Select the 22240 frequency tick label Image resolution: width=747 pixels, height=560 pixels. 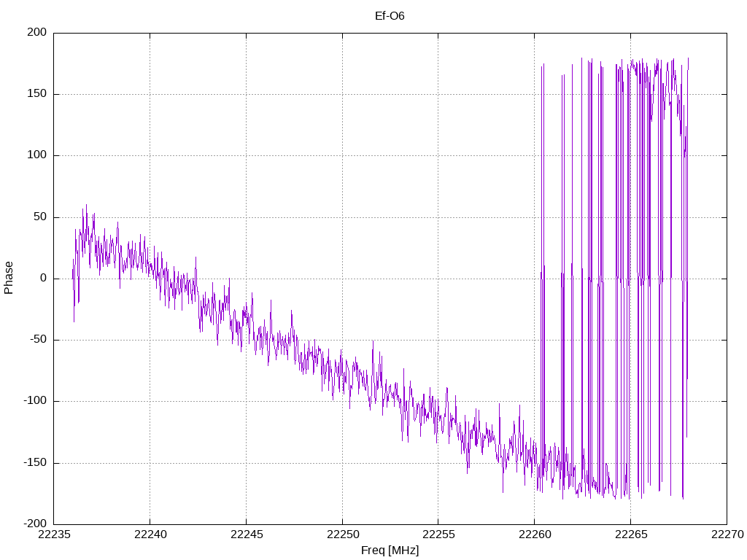[x=150, y=534]
